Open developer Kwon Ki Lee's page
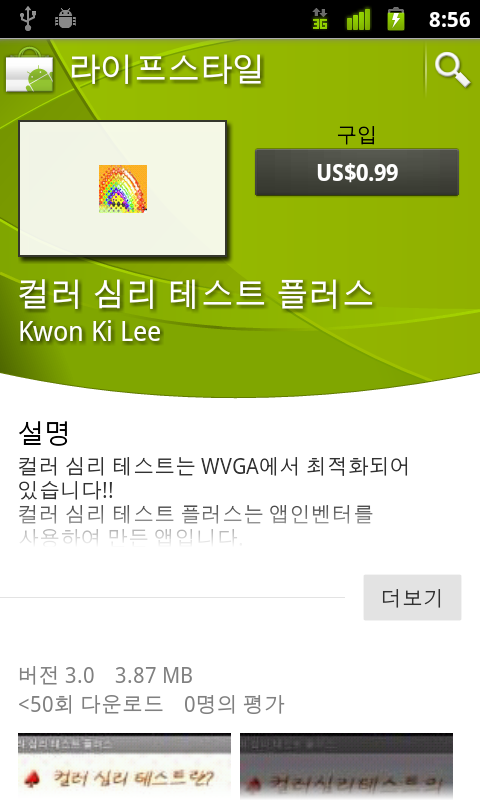 coord(90,332)
